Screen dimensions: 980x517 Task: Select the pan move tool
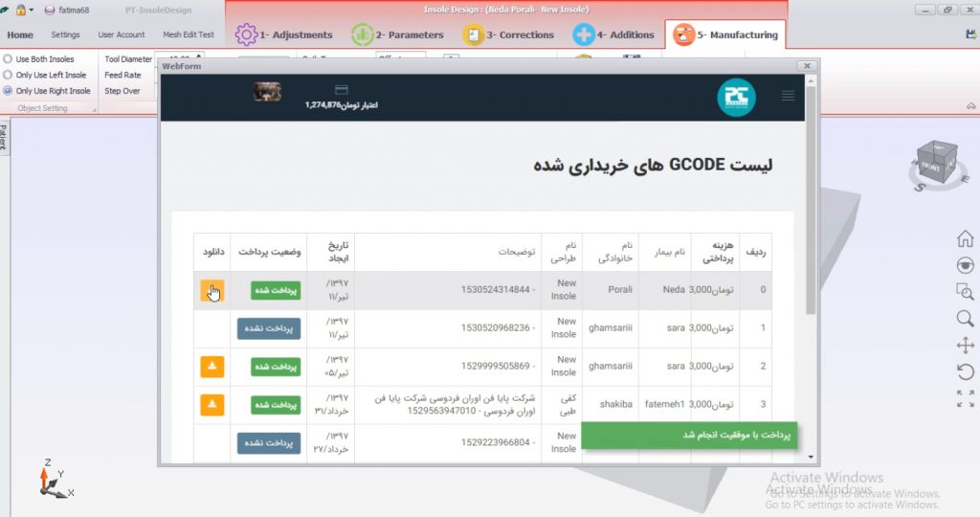(x=965, y=345)
